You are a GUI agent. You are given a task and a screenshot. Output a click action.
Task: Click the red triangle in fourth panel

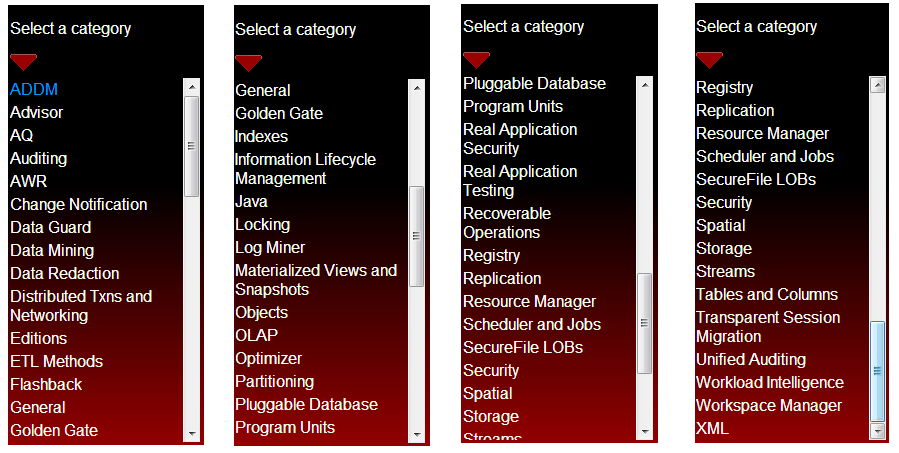709,60
